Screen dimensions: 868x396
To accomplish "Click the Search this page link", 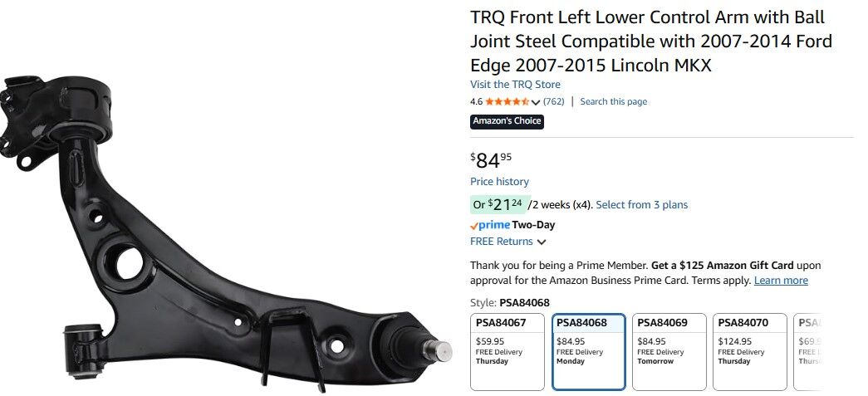I will [613, 102].
